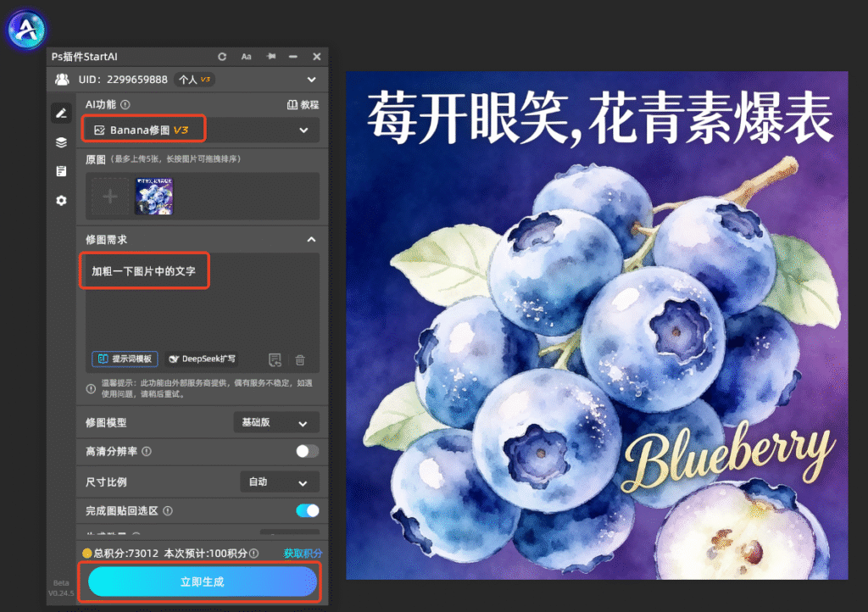Viewport: 868px width, 612px height.
Task: Open the 修图模型 基础版 dropdown
Action: point(276,423)
